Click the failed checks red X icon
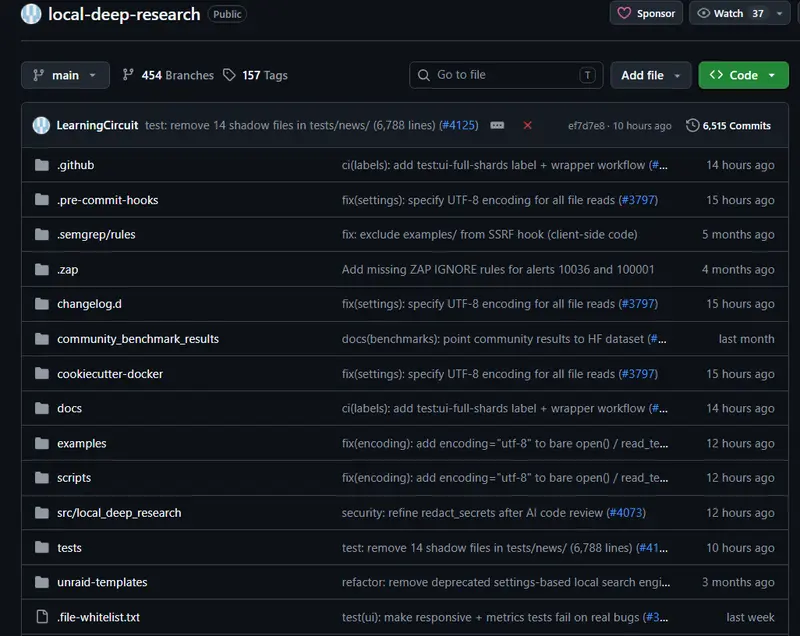Screen dimensions: 800x636 click(528, 125)
